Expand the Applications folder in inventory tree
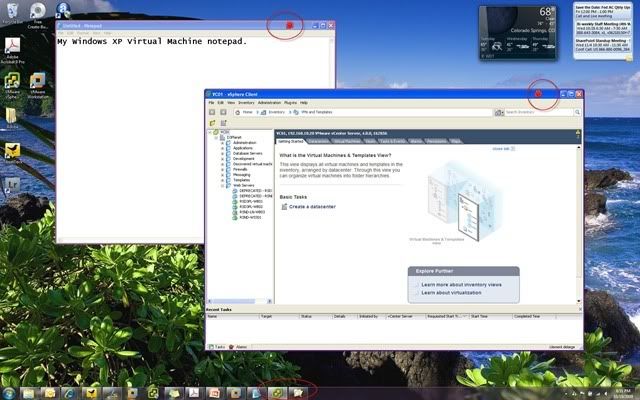This screenshot has width=640, height=400. [222, 148]
